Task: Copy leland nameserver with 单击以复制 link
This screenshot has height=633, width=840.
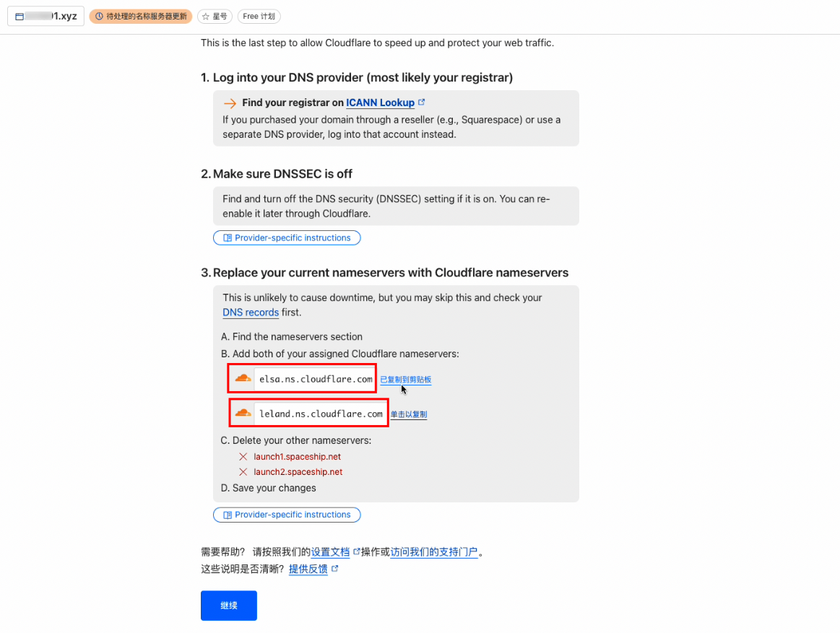Action: point(409,414)
